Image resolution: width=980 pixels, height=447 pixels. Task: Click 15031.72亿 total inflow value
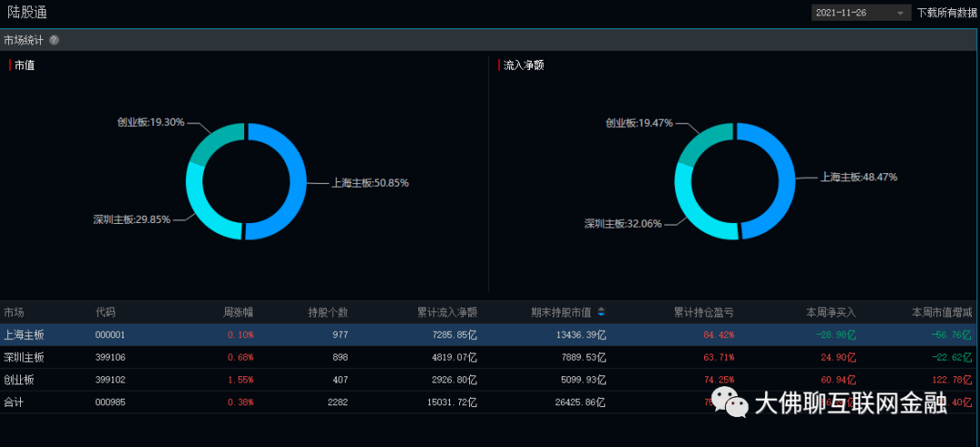[x=450, y=403]
